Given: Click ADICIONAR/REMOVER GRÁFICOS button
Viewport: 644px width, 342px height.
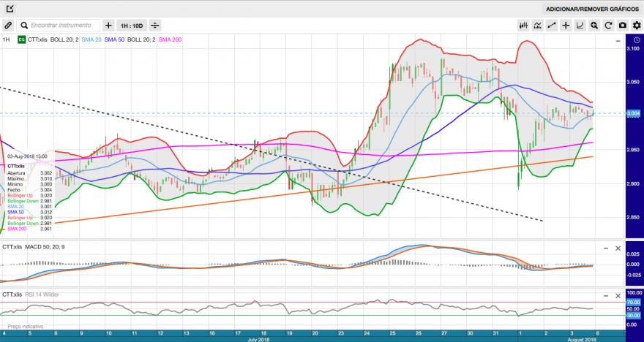Looking at the screenshot, I should [x=592, y=9].
